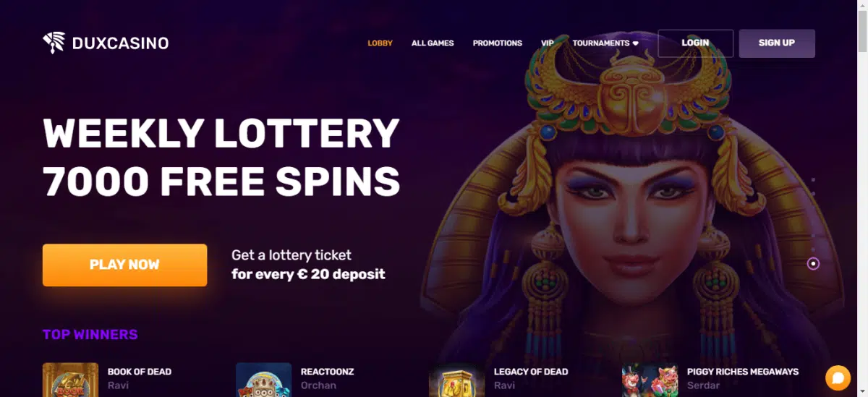Open Legacy of Dead game thumbnail

(x=456, y=380)
